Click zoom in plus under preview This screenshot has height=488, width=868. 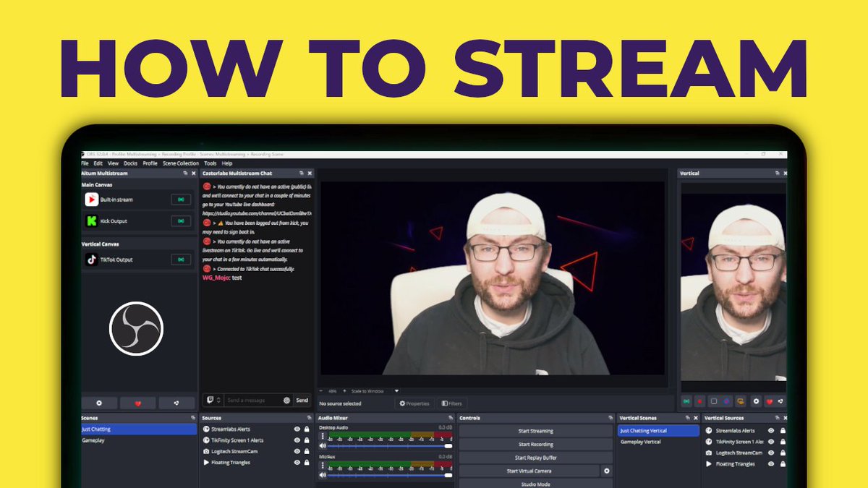344,391
